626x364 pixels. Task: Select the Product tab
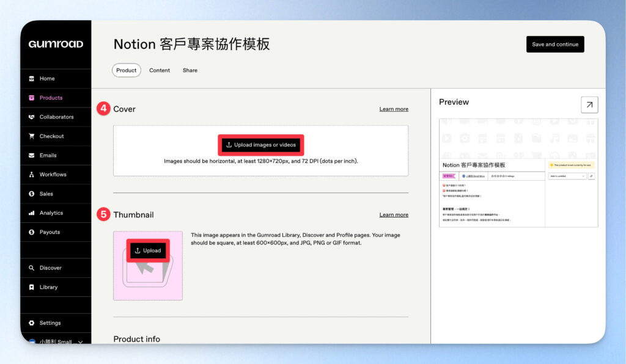[126, 70]
